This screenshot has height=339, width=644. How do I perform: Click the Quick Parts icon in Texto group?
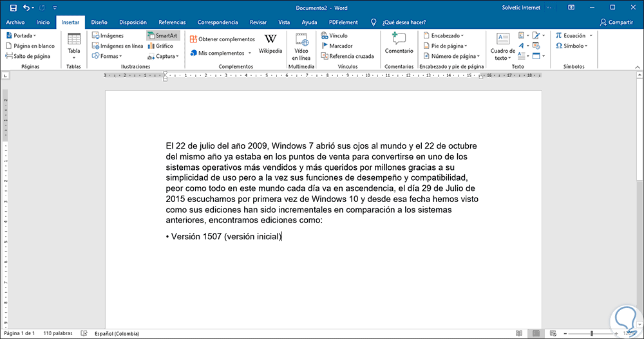tap(521, 36)
